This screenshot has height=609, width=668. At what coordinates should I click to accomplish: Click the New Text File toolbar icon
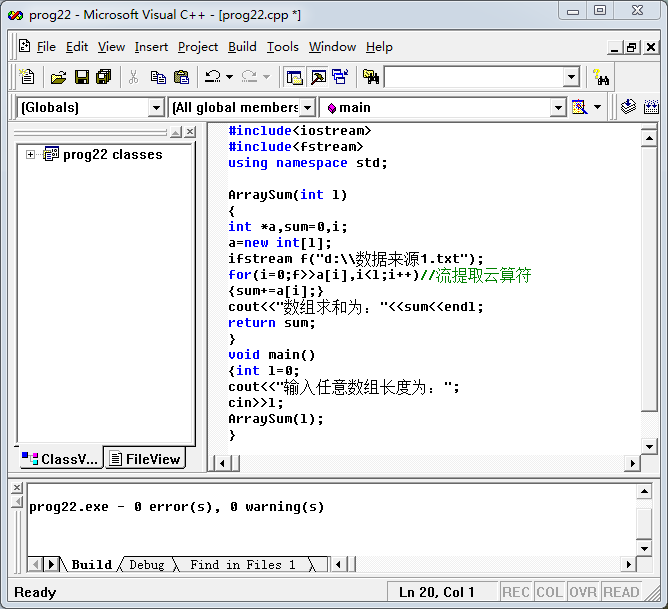[x=27, y=77]
